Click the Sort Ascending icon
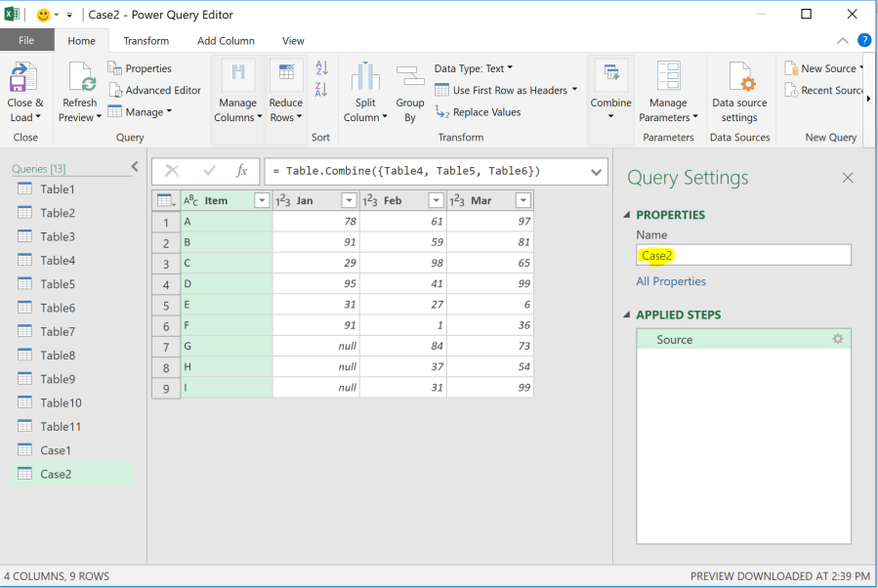This screenshot has height=588, width=878. coord(322,68)
